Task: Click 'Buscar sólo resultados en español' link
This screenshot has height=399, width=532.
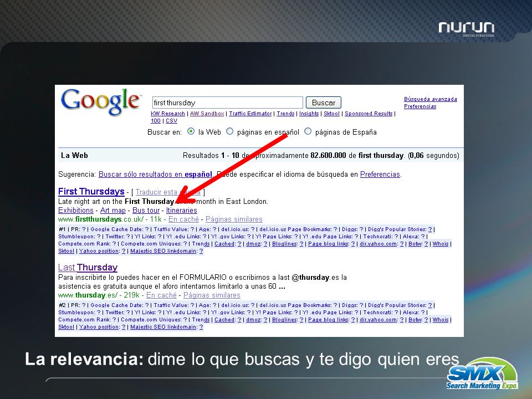Action: tap(155, 175)
